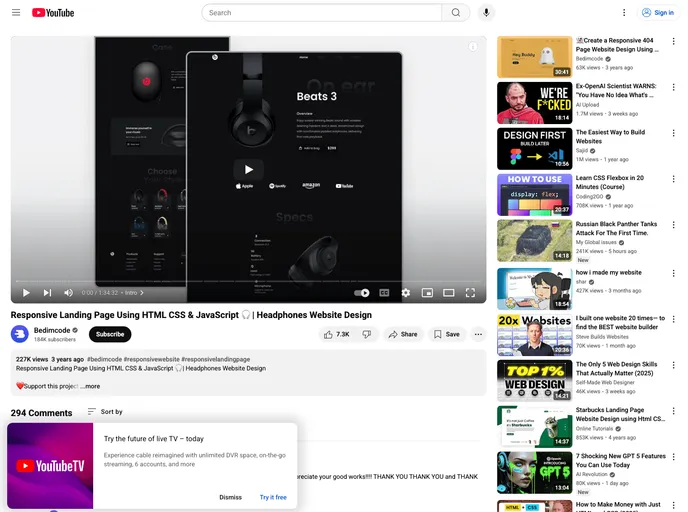Expand the Intro chapter chevron
This screenshot has height=512, width=688.
142,293
